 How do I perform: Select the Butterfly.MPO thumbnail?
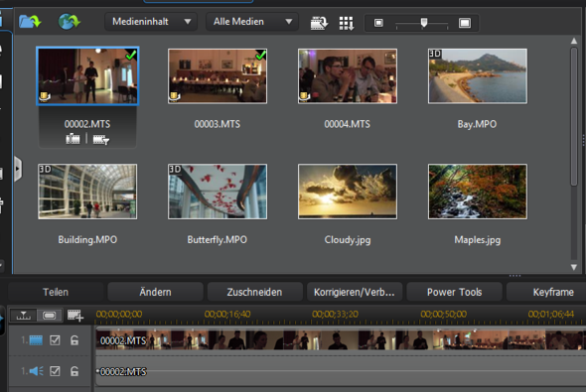coord(218,192)
